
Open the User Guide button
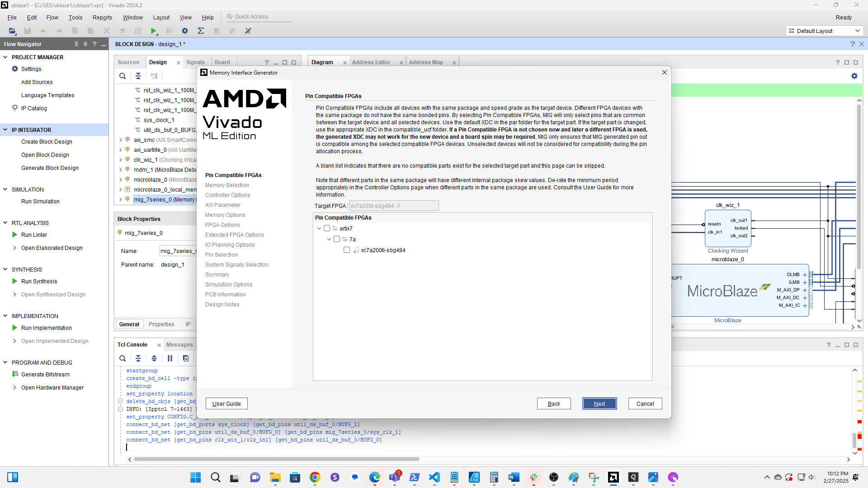[226, 404]
